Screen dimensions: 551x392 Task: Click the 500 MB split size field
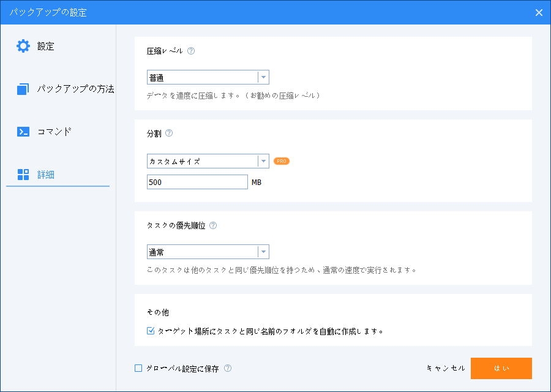coord(197,182)
